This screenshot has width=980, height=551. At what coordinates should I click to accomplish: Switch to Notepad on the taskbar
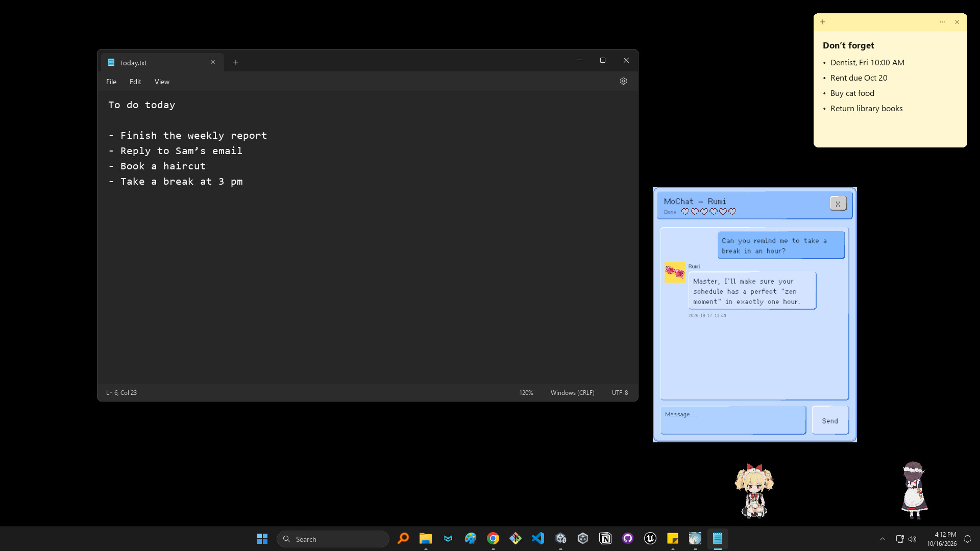(x=718, y=538)
